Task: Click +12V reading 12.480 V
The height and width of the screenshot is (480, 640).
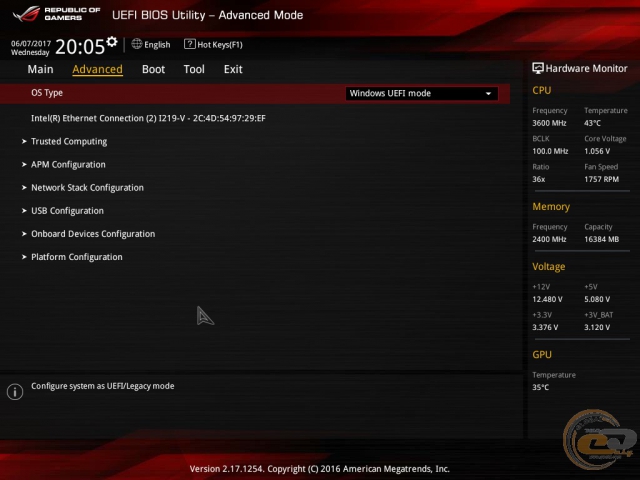Action: pos(547,299)
